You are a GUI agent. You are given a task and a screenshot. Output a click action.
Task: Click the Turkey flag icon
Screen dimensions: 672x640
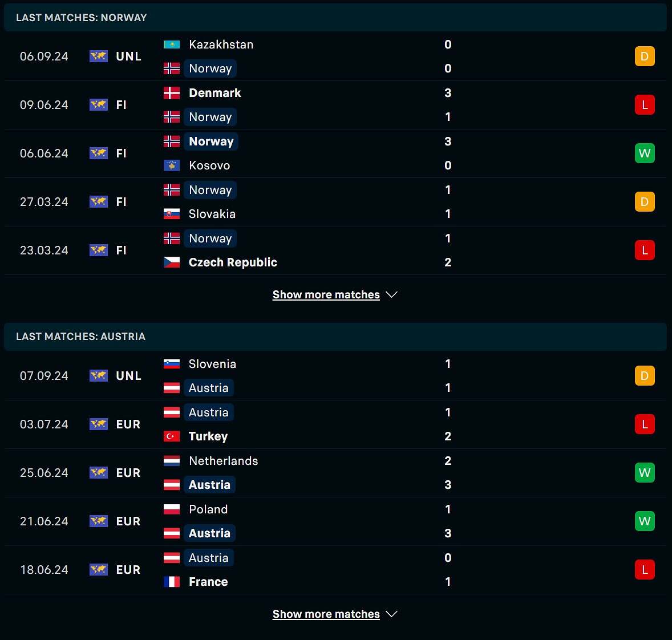tap(172, 436)
